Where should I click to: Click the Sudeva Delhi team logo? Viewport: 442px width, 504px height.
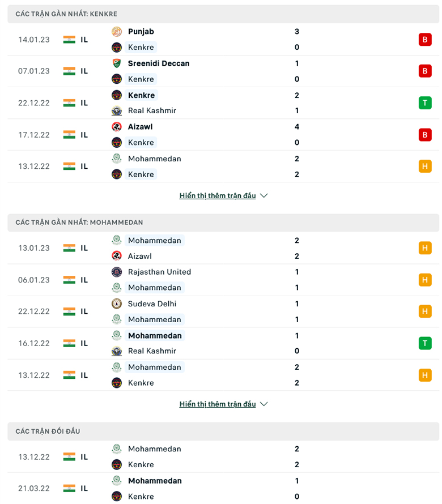pyautogui.click(x=117, y=304)
